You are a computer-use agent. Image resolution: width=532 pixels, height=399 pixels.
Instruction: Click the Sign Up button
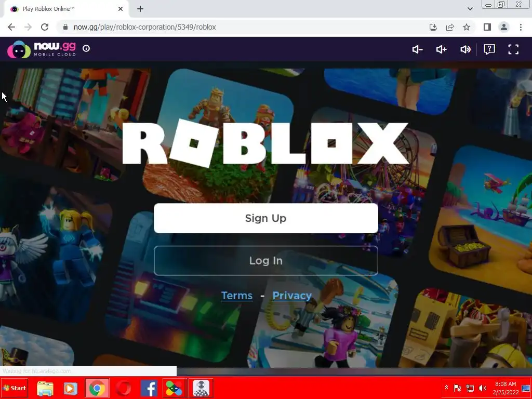(265, 218)
